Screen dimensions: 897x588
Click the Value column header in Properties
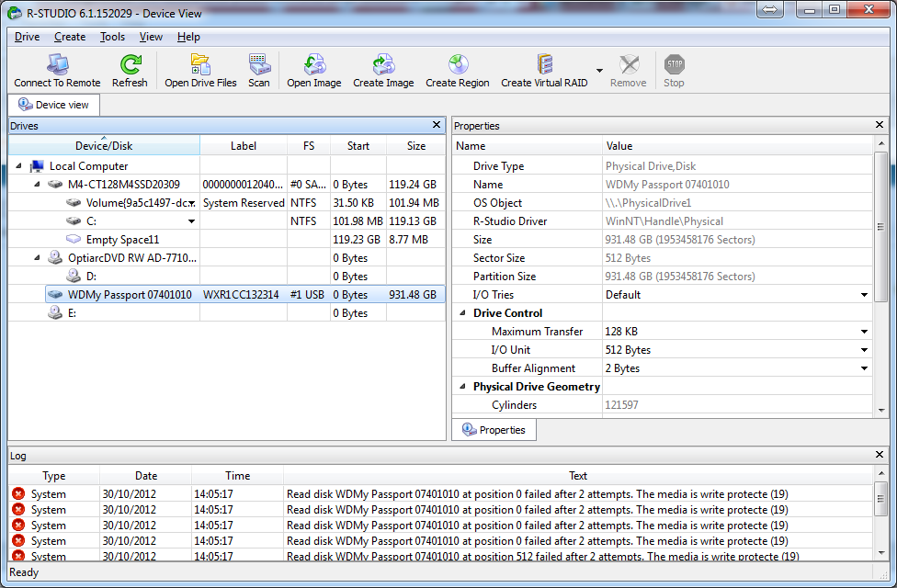click(737, 146)
